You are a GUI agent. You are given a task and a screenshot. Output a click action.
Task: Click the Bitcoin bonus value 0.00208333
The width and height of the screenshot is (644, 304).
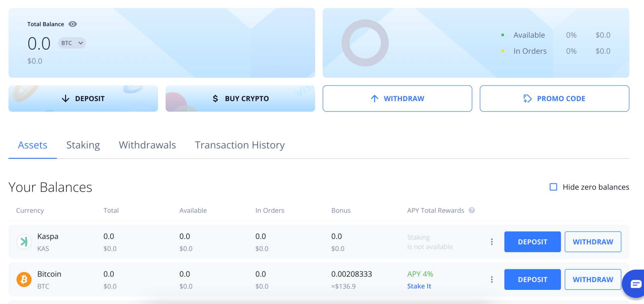(352, 274)
